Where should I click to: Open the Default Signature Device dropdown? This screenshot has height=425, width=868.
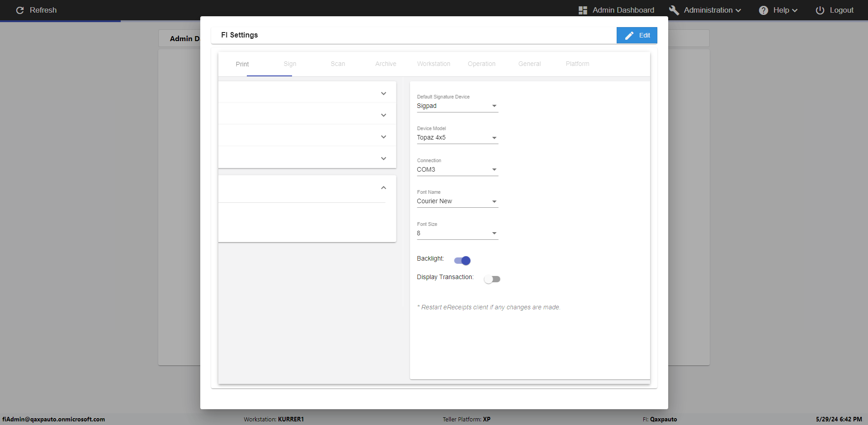(x=458, y=106)
